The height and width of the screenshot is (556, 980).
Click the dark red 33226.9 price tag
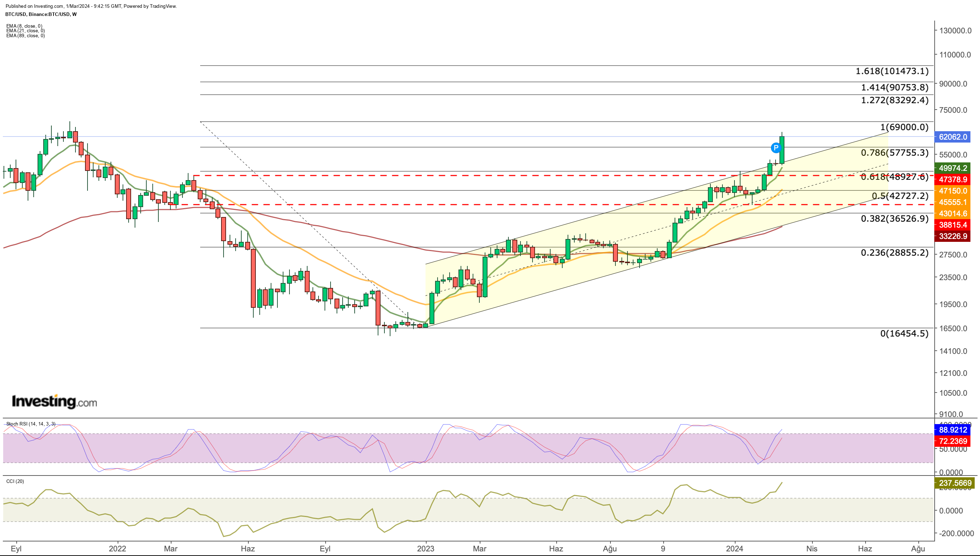953,237
